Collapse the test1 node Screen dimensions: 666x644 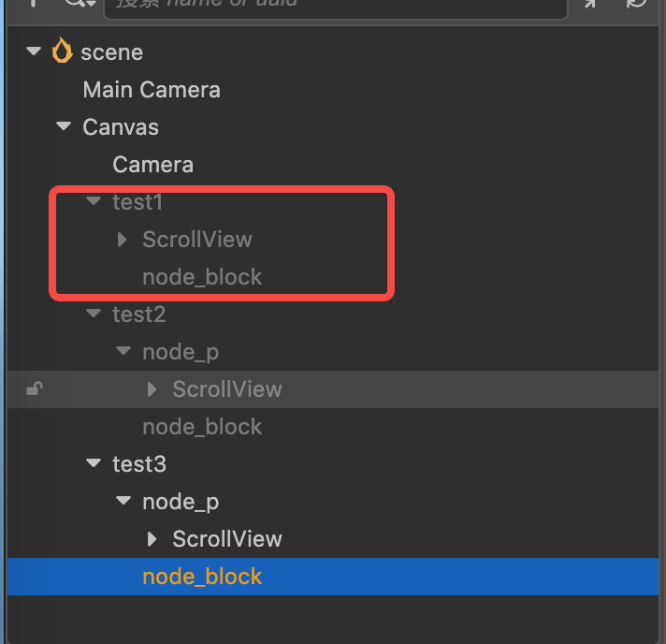(94, 201)
